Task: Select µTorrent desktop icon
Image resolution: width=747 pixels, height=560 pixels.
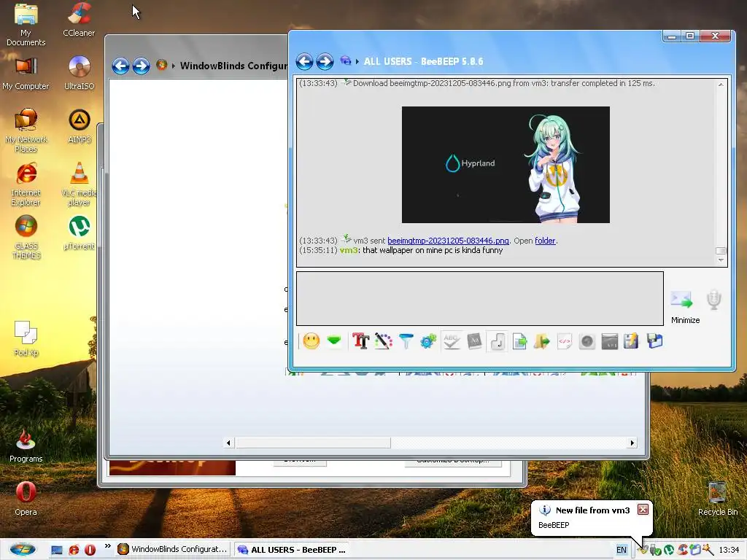Action: (79, 233)
